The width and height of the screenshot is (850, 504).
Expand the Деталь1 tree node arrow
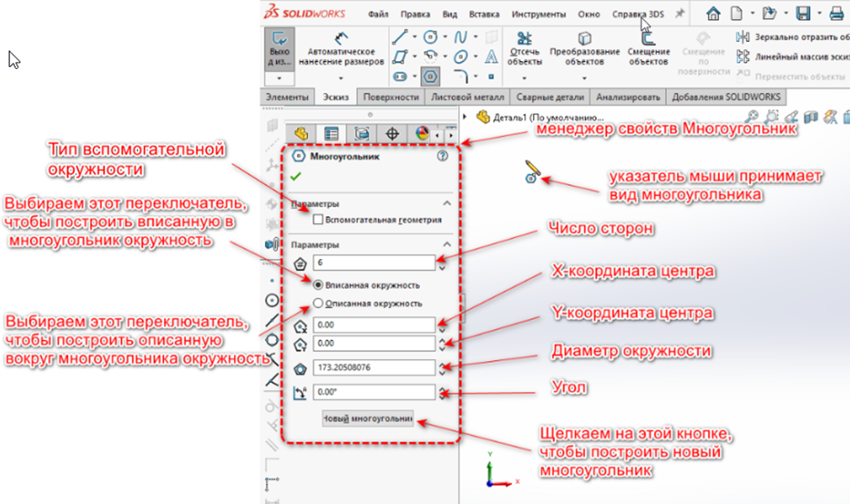coord(465,117)
